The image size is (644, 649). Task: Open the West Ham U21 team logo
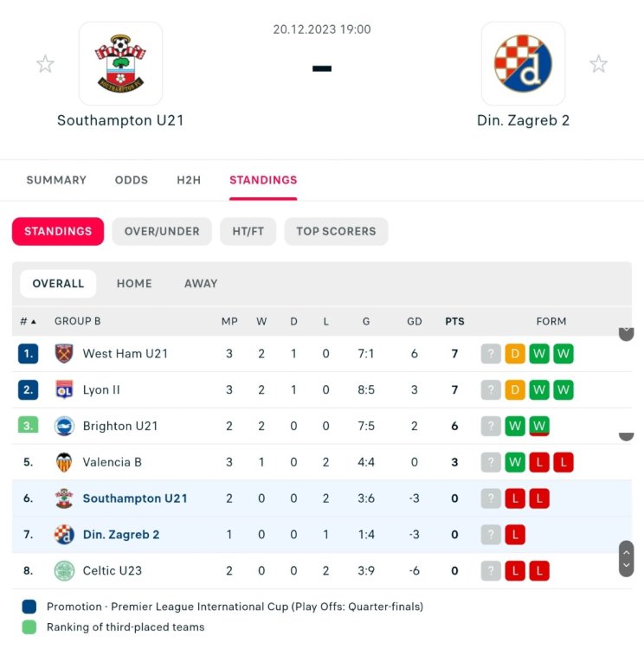point(64,354)
